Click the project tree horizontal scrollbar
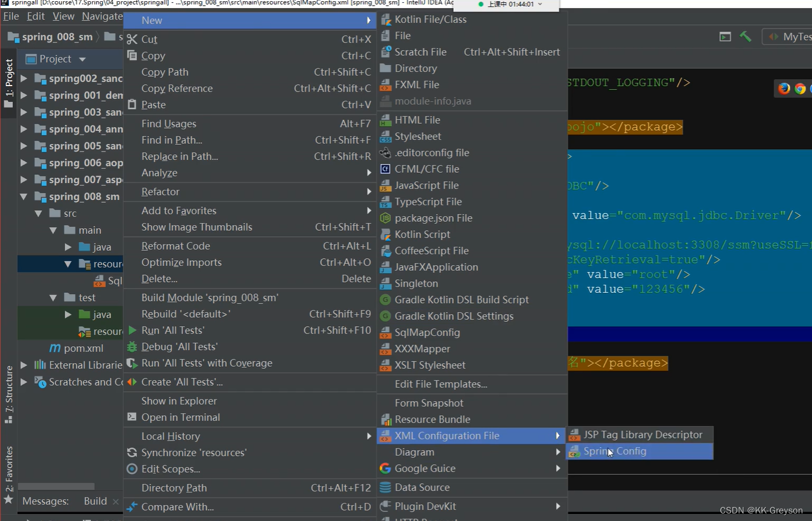The height and width of the screenshot is (521, 812). pyautogui.click(x=56, y=487)
